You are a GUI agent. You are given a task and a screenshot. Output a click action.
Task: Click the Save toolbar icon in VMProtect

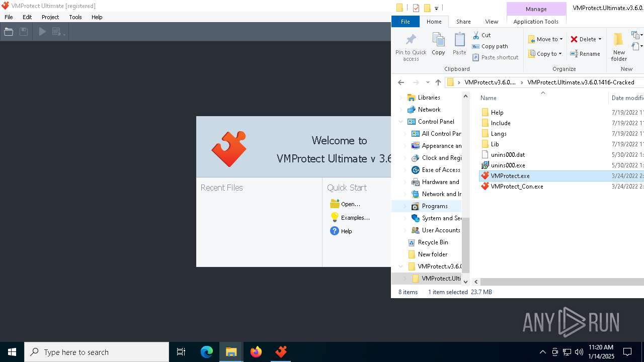click(24, 32)
